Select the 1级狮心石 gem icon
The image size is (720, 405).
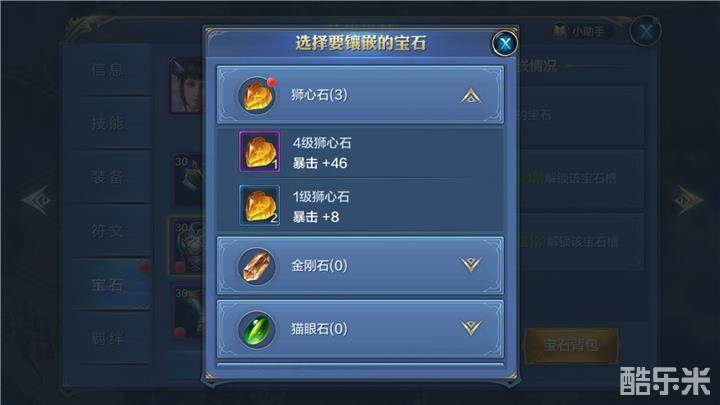point(259,206)
